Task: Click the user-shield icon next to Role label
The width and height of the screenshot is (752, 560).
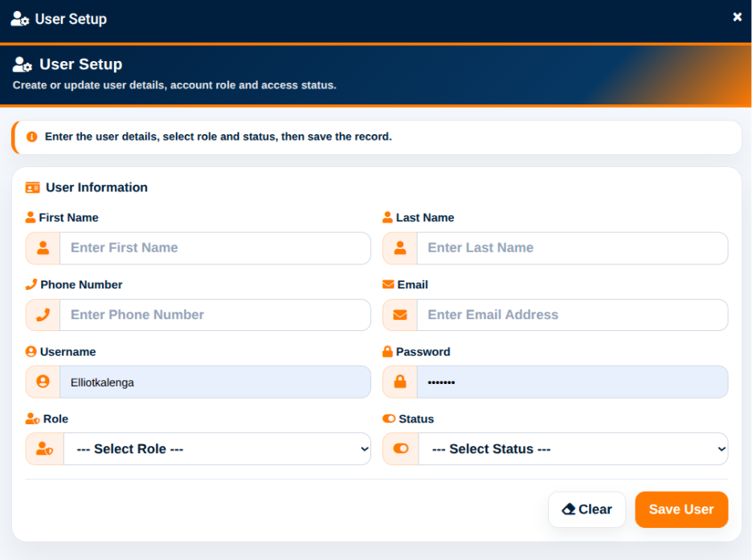Action: coord(33,419)
